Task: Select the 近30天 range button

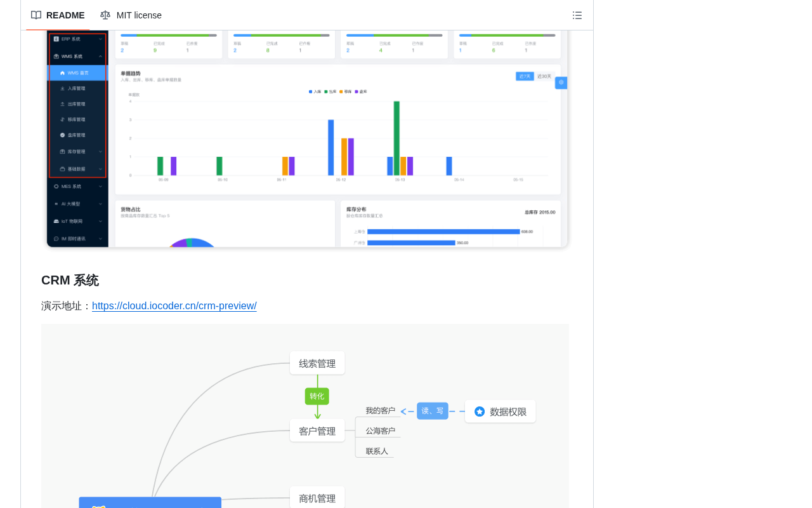Action: tap(544, 76)
